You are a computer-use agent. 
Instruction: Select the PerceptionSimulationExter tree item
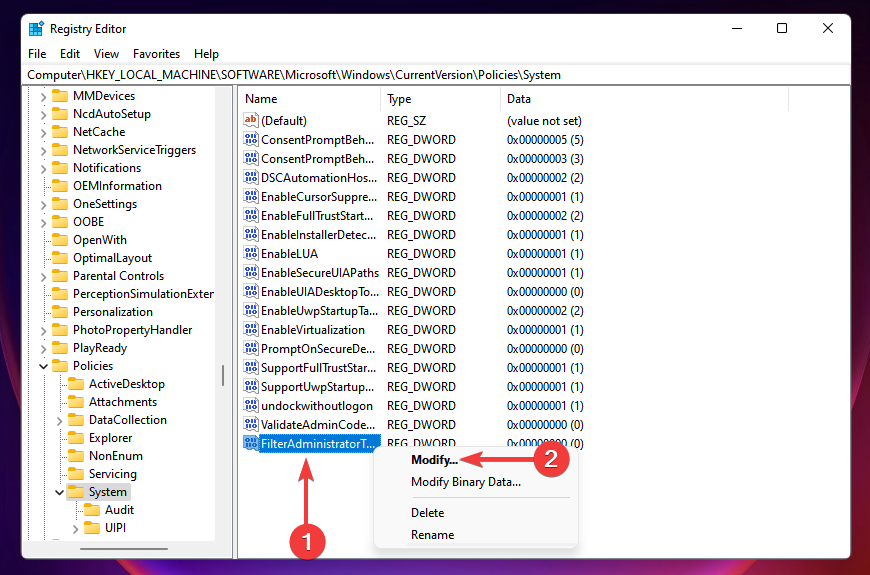pos(143,294)
